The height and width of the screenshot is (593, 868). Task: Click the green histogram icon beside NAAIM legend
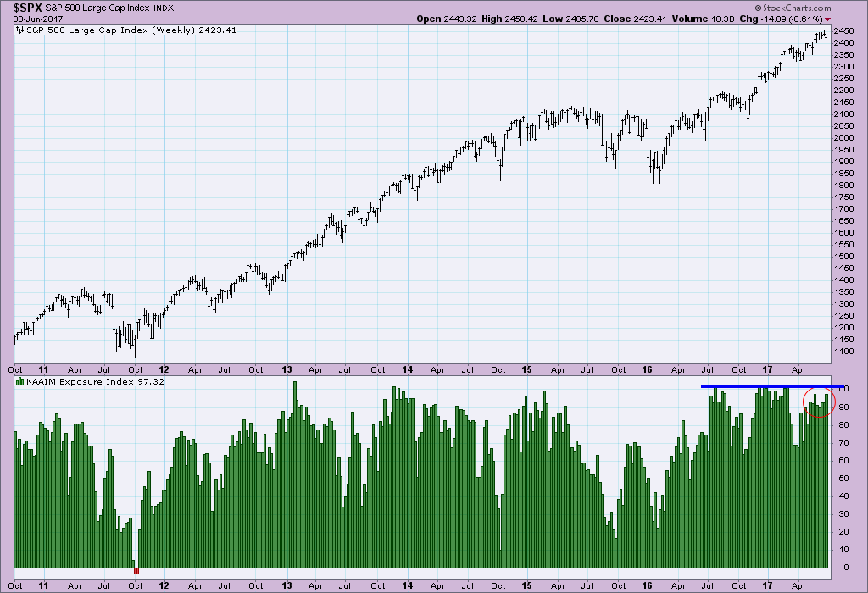20,381
